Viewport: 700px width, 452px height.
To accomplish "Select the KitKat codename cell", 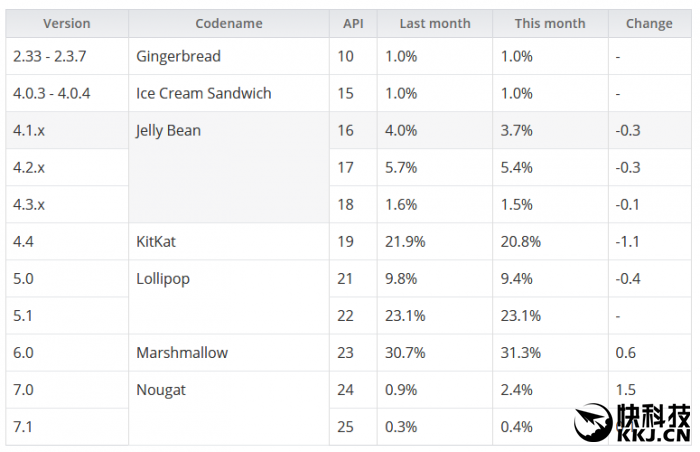I will (x=157, y=241).
